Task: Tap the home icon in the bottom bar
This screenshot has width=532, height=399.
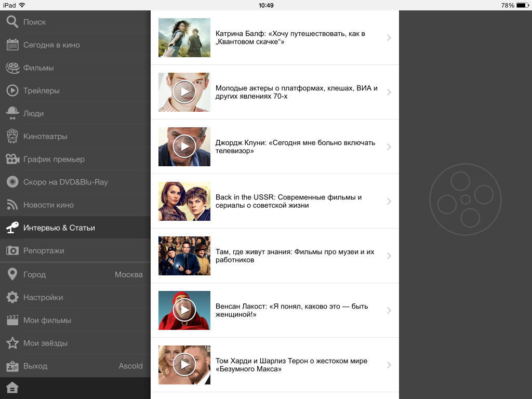Action: pos(12,388)
